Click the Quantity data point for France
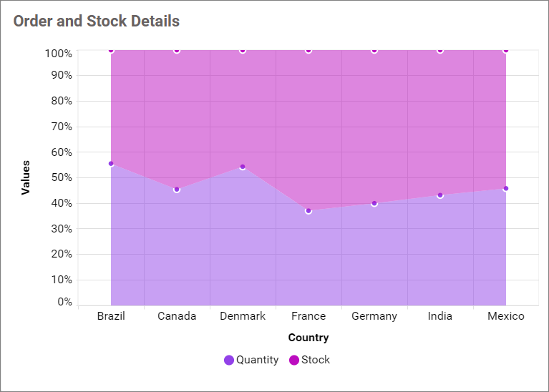This screenshot has width=549, height=392. [308, 211]
